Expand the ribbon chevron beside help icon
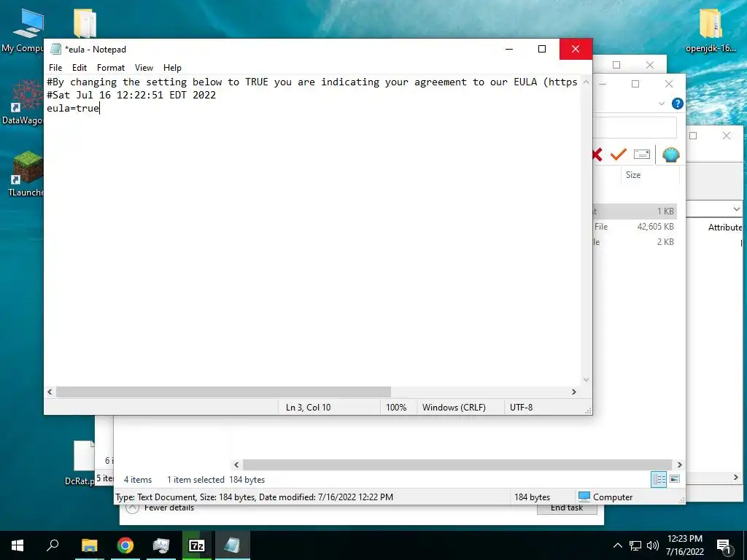 [661, 104]
